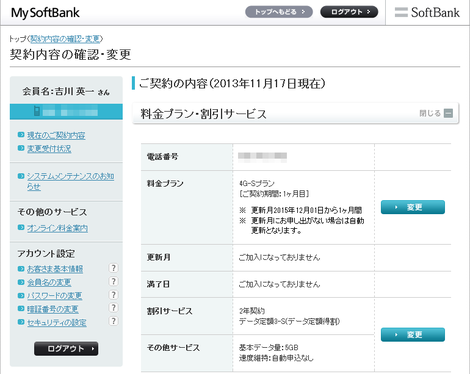Screen dimensions: 470x374
Task: Click the SoftBank logo
Action: (427, 13)
